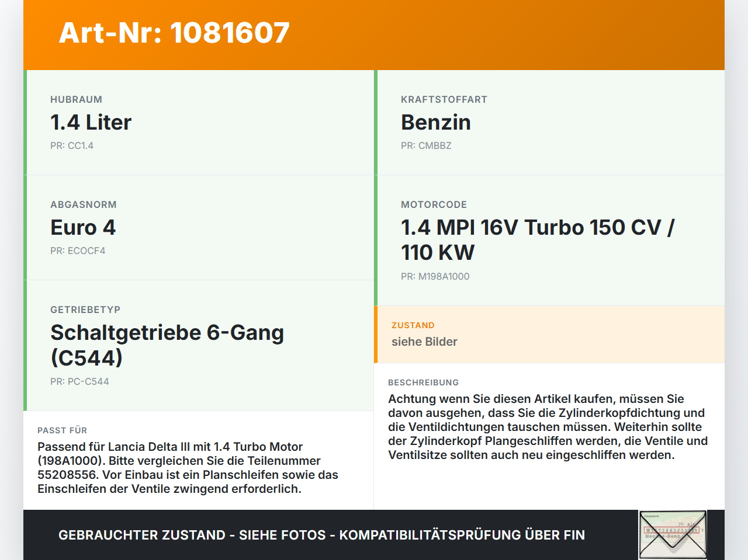Click the 'PR: CC1.4' code
The image size is (748, 560).
point(72,145)
